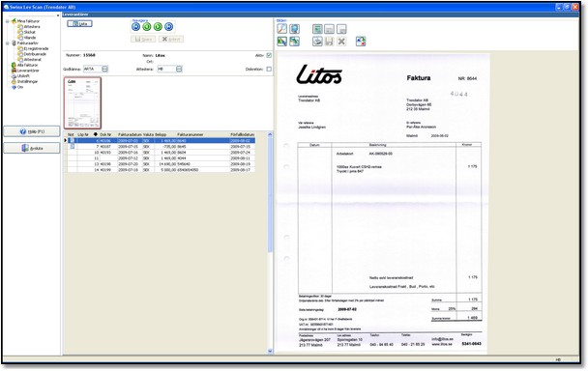Select Leverantörer in the sidebar tree
Image resolution: width=588 pixels, height=371 pixels.
(25, 71)
